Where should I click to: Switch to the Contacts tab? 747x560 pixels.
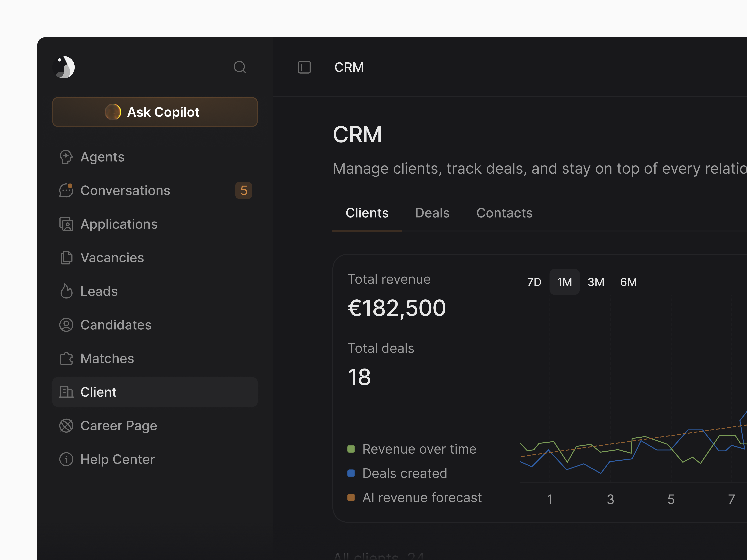click(504, 213)
